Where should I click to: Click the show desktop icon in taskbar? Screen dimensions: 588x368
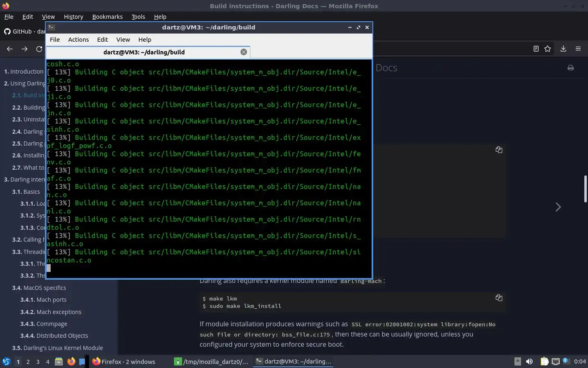coord(82,361)
